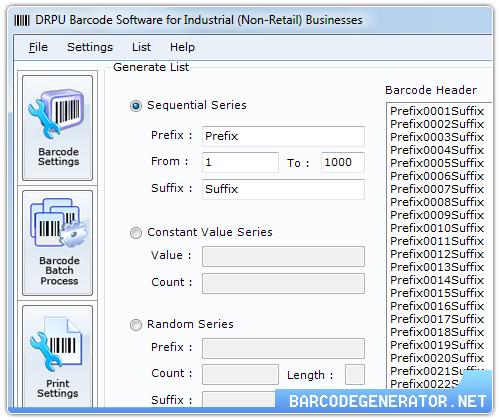Open the List menu
The height and width of the screenshot is (420, 500).
(141, 47)
